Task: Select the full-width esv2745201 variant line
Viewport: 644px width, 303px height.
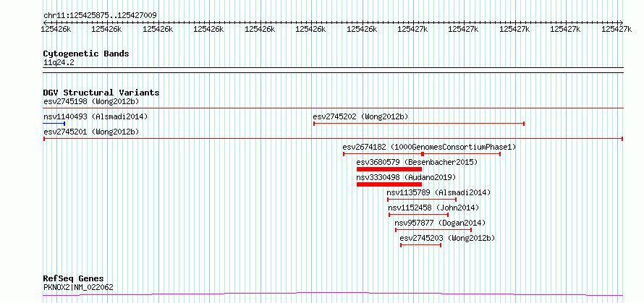Action: tap(333, 139)
